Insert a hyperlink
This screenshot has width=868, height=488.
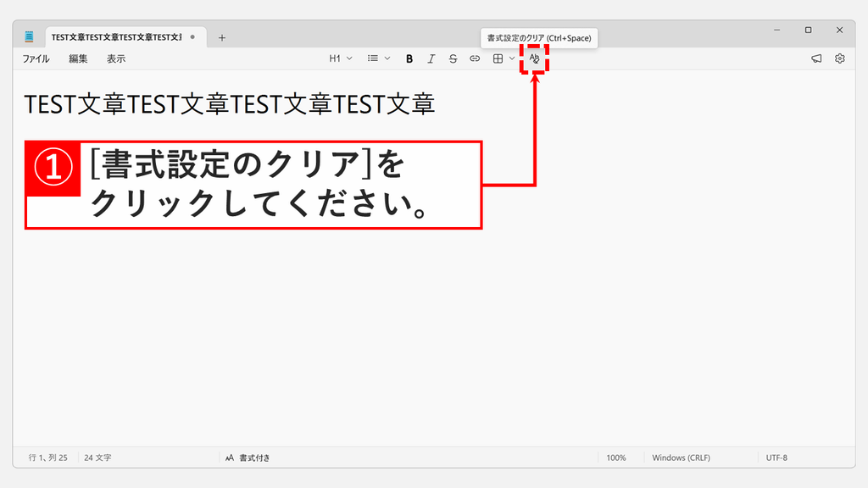(475, 58)
